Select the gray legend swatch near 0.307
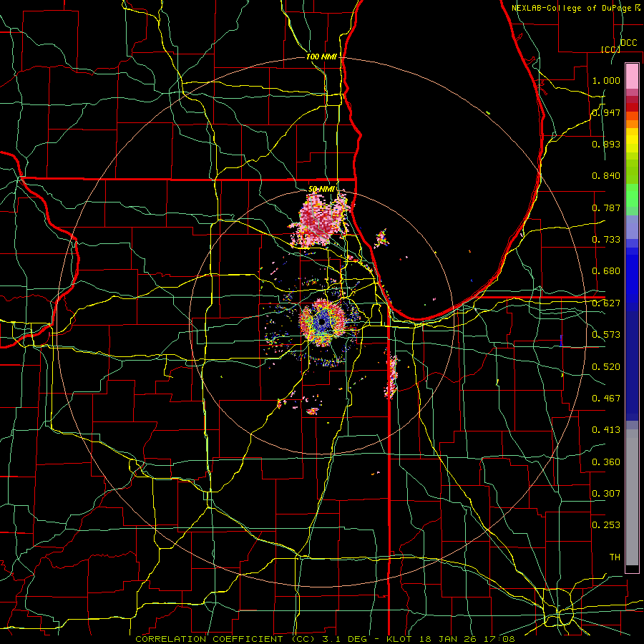Image resolution: width=644 pixels, height=644 pixels. pos(632,497)
